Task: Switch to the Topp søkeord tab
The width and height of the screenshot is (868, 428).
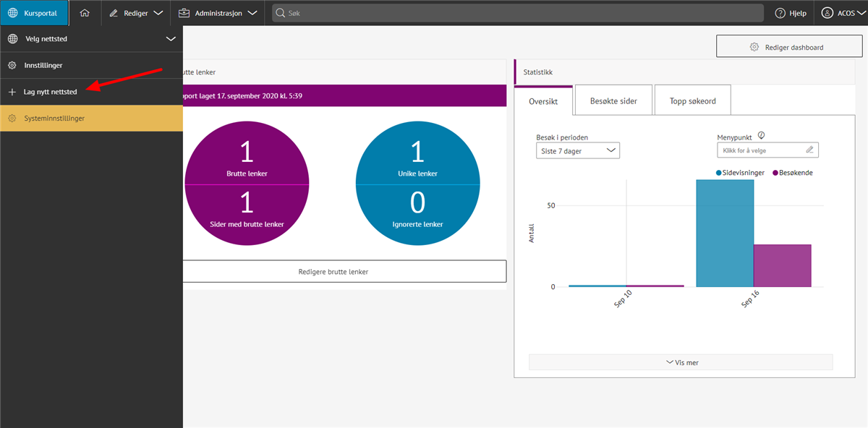Action: pyautogui.click(x=692, y=100)
